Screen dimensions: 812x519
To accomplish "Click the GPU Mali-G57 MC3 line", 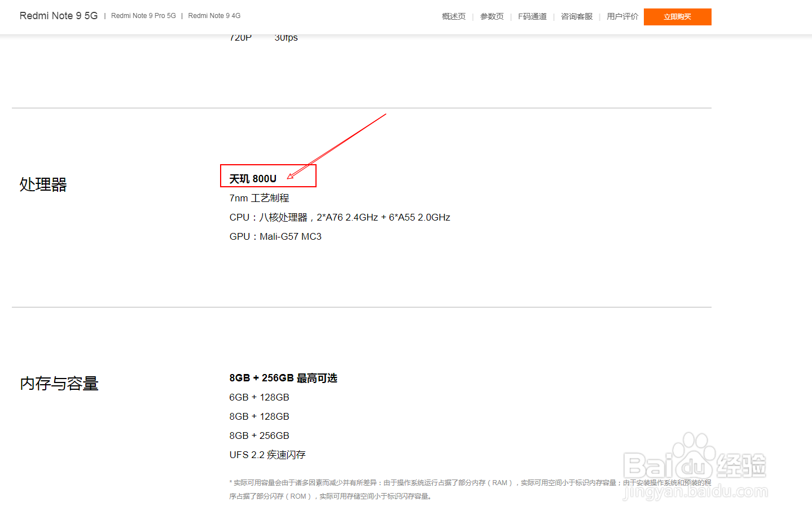I will coord(275,236).
